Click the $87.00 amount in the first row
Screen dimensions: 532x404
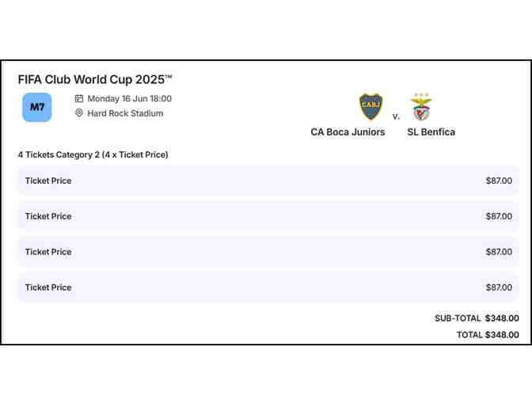[499, 181]
